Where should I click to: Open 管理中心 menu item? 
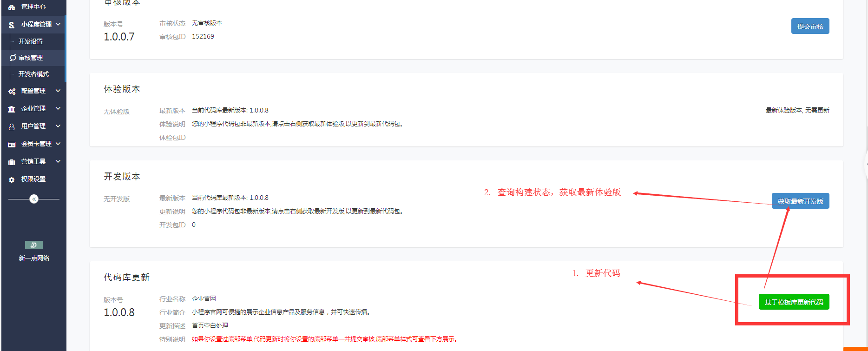tap(33, 7)
